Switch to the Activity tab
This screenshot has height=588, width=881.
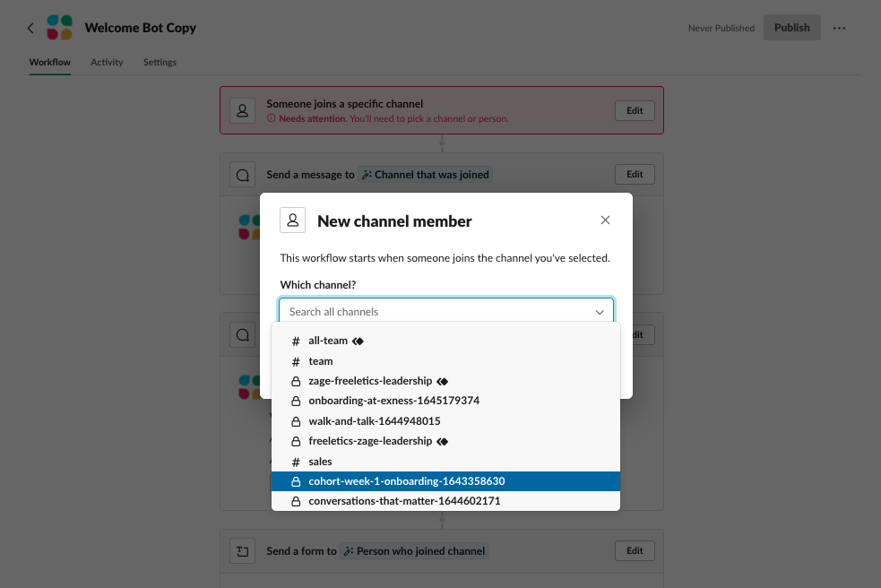tap(107, 62)
